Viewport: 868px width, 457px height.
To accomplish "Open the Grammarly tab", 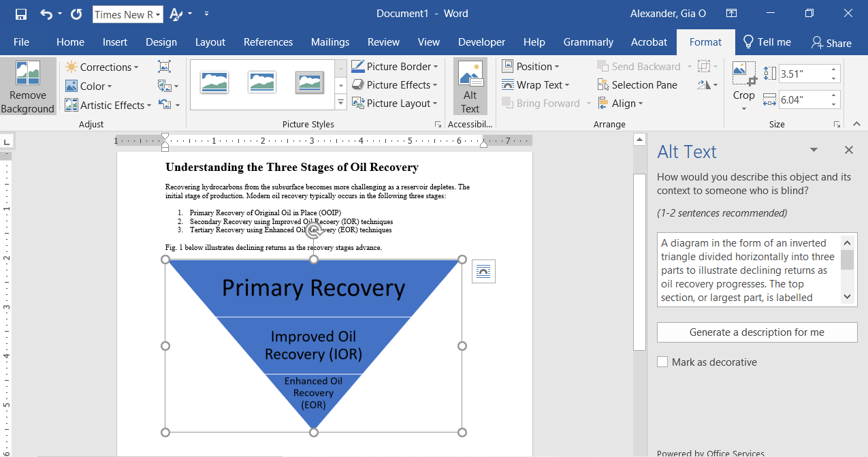I will (x=588, y=42).
